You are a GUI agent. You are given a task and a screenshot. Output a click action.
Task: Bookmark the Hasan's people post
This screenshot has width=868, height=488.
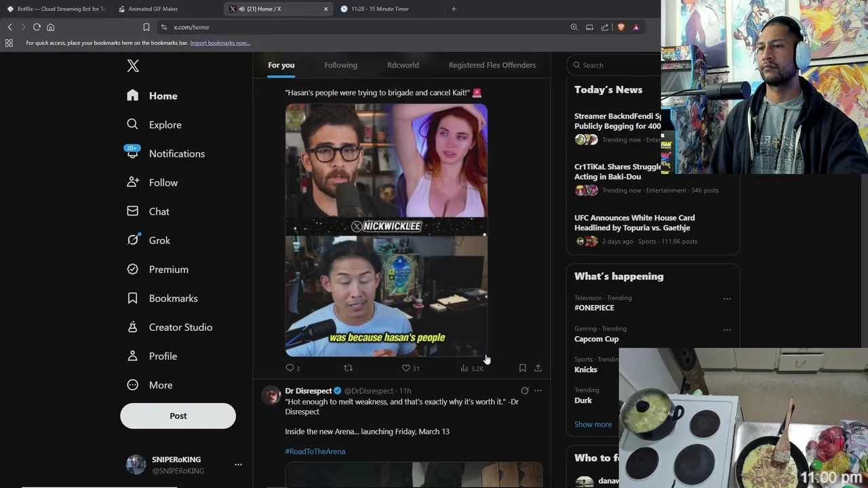522,368
